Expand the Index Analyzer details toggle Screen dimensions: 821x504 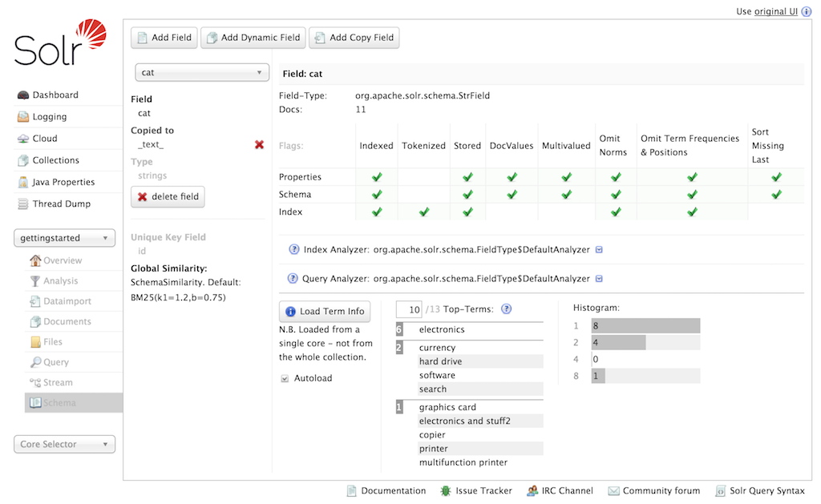[599, 250]
